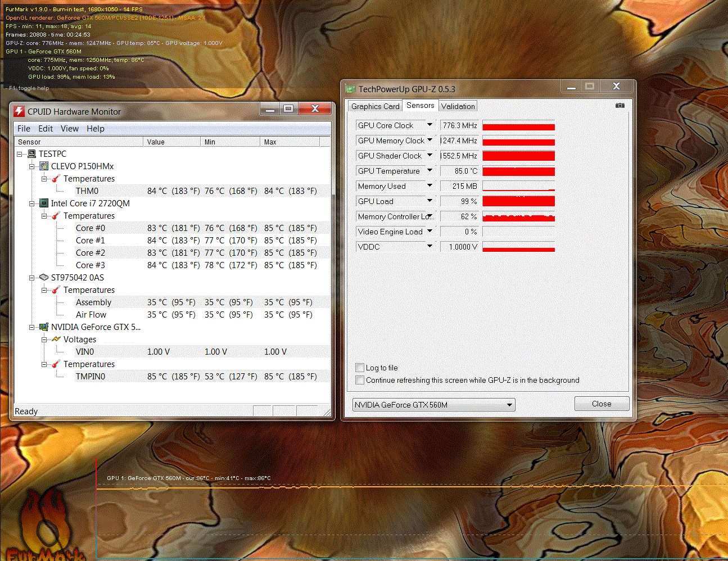Open the File menu in Hardware Monitor
Screen dimensions: 728x561
[x=24, y=129]
